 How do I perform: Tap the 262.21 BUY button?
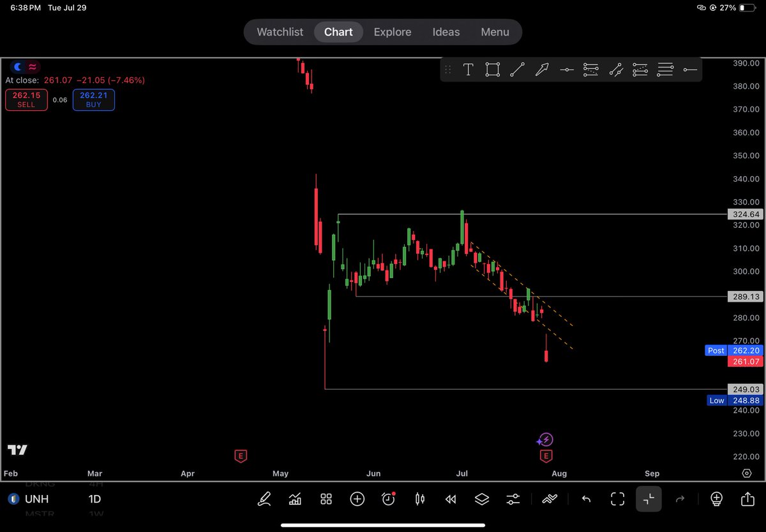pyautogui.click(x=94, y=100)
